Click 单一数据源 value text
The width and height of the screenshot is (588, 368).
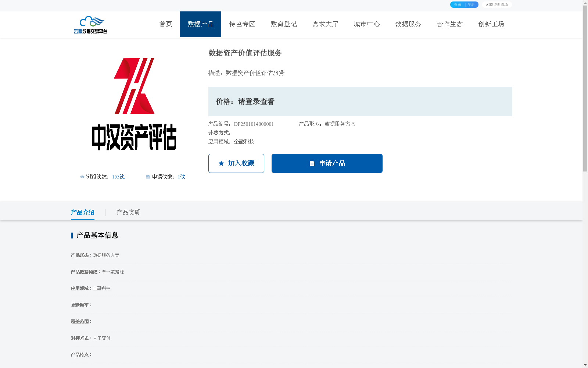pyautogui.click(x=113, y=272)
